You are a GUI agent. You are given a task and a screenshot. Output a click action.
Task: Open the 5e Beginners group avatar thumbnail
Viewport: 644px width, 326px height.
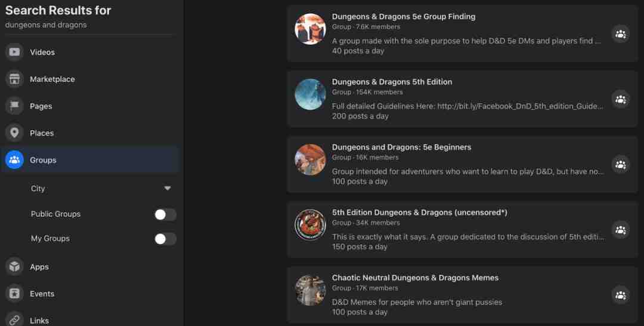coord(310,159)
